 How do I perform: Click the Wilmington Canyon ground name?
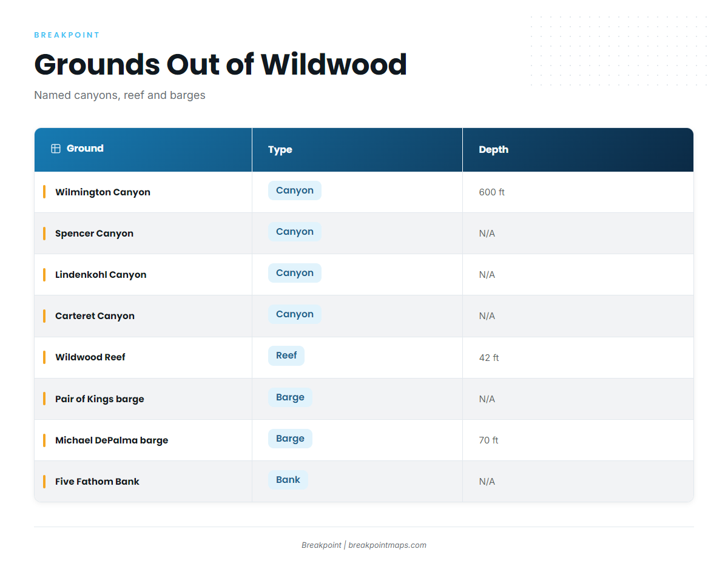click(103, 192)
